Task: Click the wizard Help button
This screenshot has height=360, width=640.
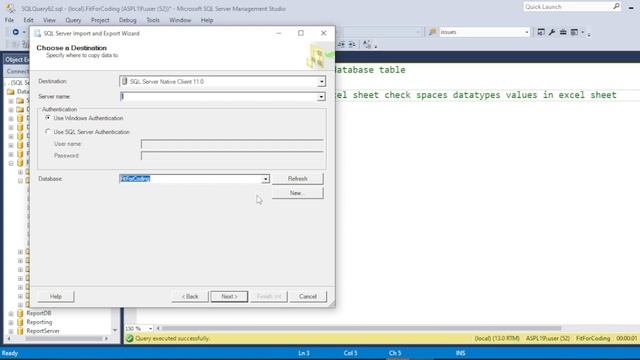Action: click(x=56, y=296)
